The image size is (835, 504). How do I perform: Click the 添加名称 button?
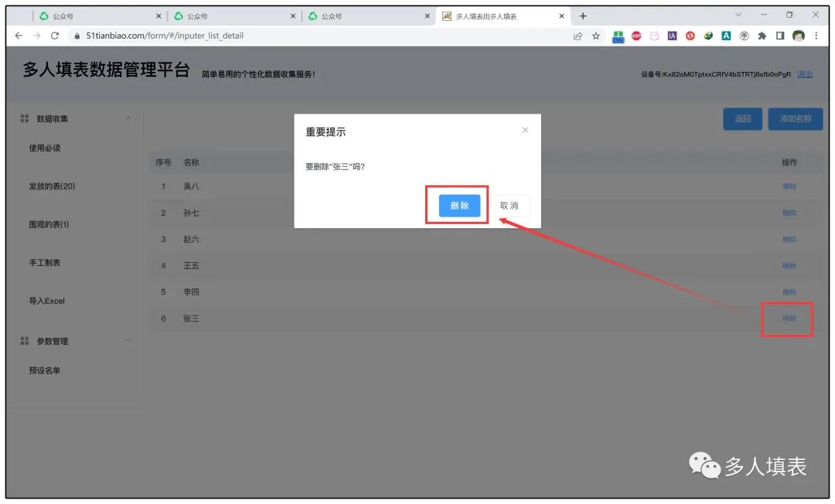(795, 119)
